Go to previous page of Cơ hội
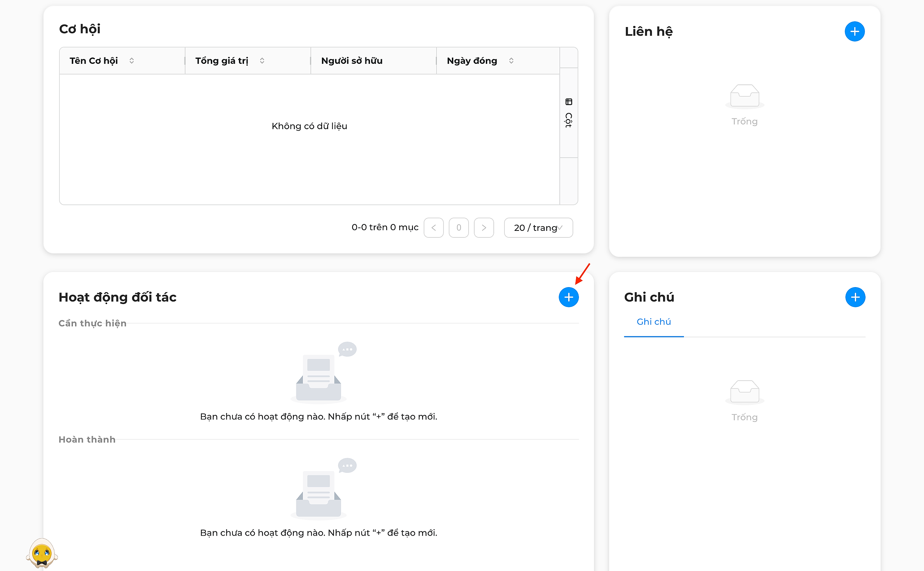This screenshot has height=571, width=924. tap(433, 228)
